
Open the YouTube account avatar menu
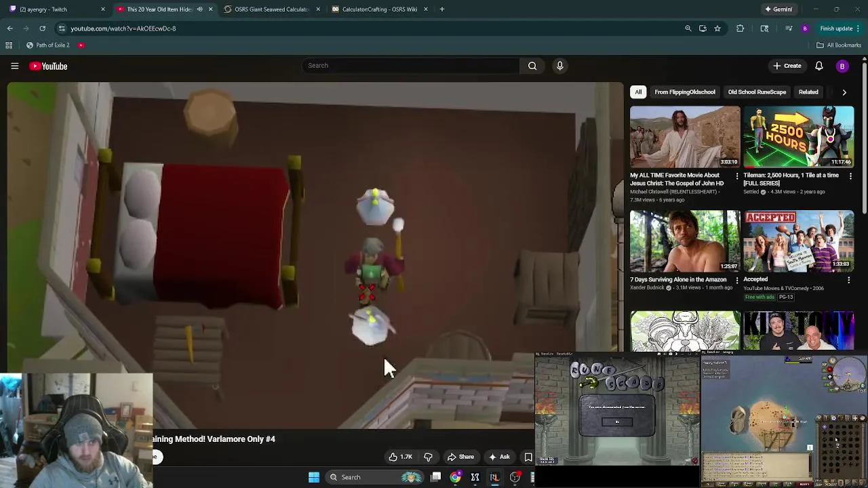842,66
